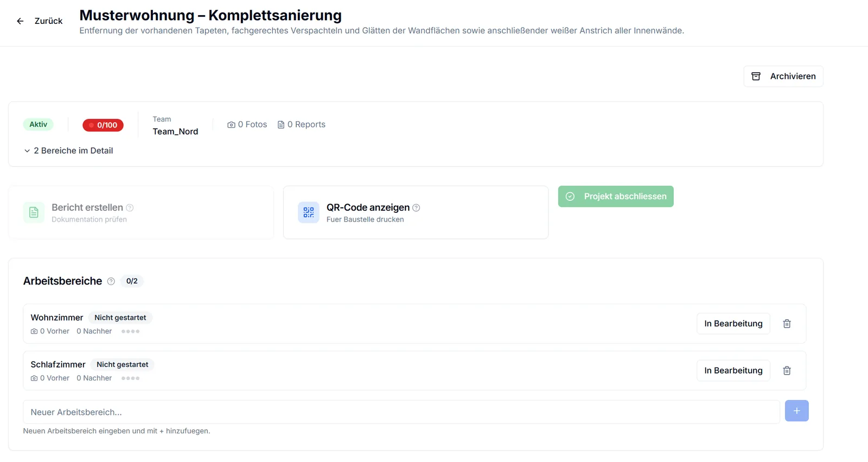This screenshot has width=868, height=462.
Task: Delete the Wohnzimmer area via trash icon
Action: (787, 324)
